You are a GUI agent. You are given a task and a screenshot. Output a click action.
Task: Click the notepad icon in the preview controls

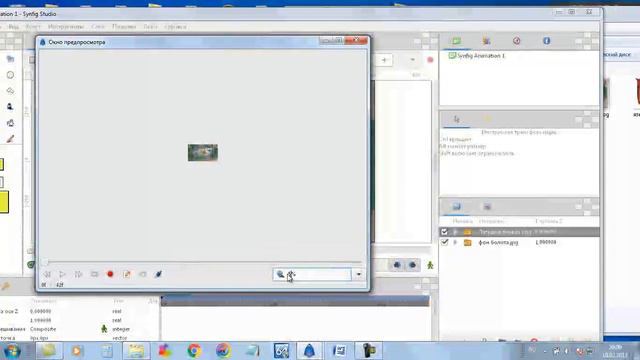[x=127, y=274]
